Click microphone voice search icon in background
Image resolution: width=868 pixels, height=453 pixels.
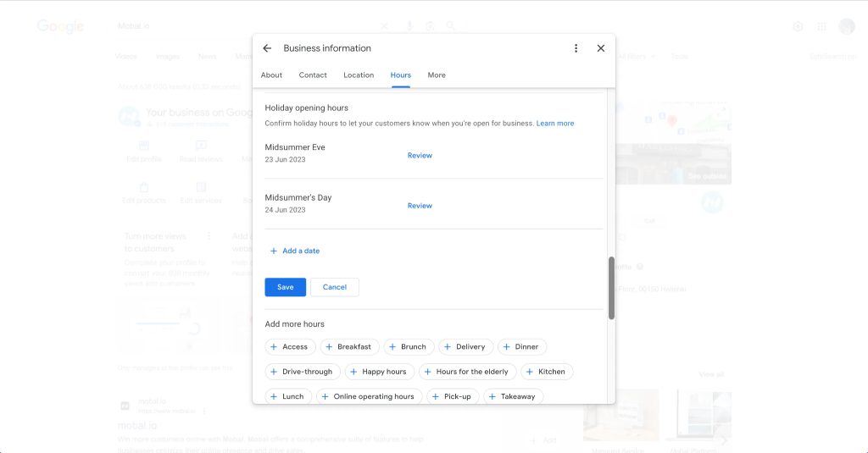click(x=409, y=26)
